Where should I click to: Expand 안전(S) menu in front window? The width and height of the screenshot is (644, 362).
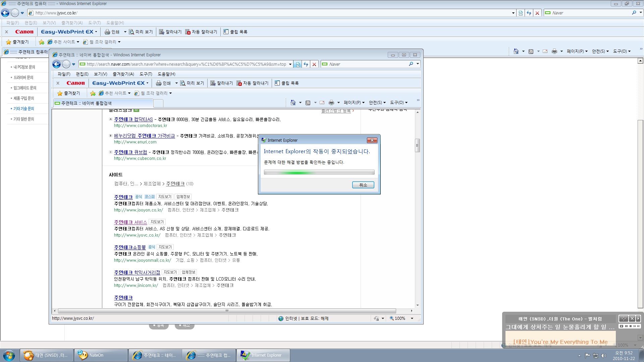click(377, 103)
